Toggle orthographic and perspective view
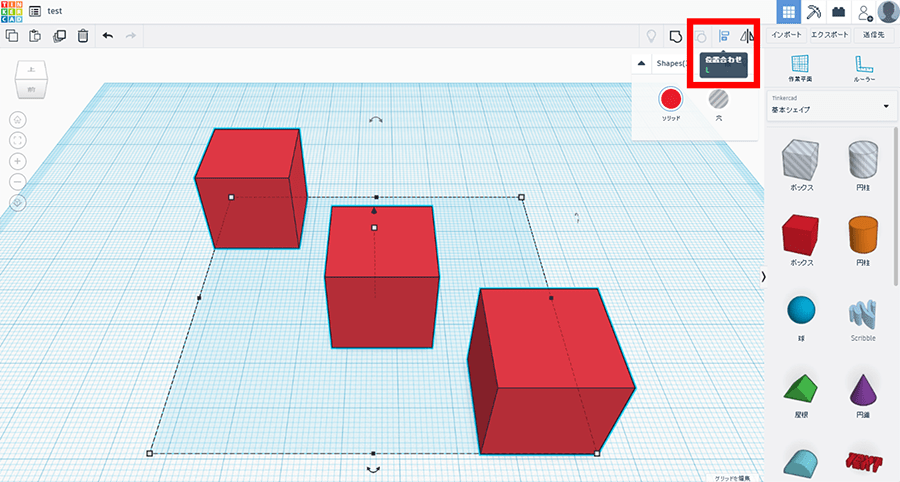The image size is (900, 482). 18,203
